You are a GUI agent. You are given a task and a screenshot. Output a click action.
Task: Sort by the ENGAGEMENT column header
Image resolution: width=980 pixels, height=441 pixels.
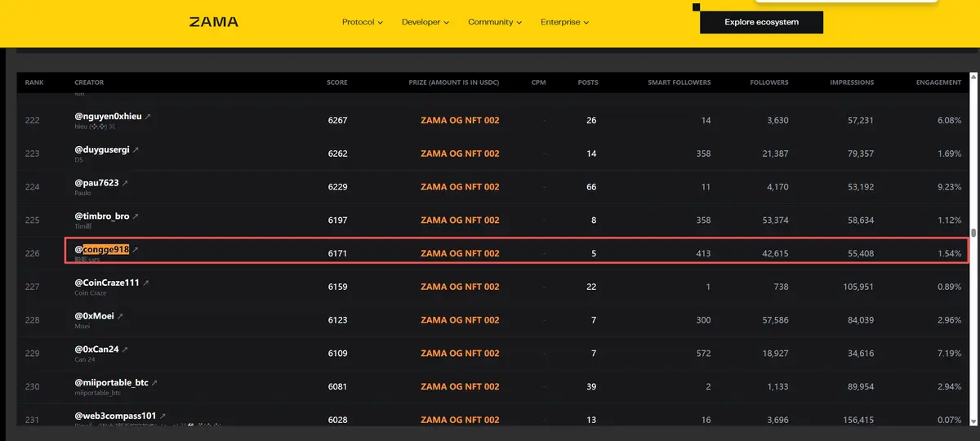click(939, 82)
